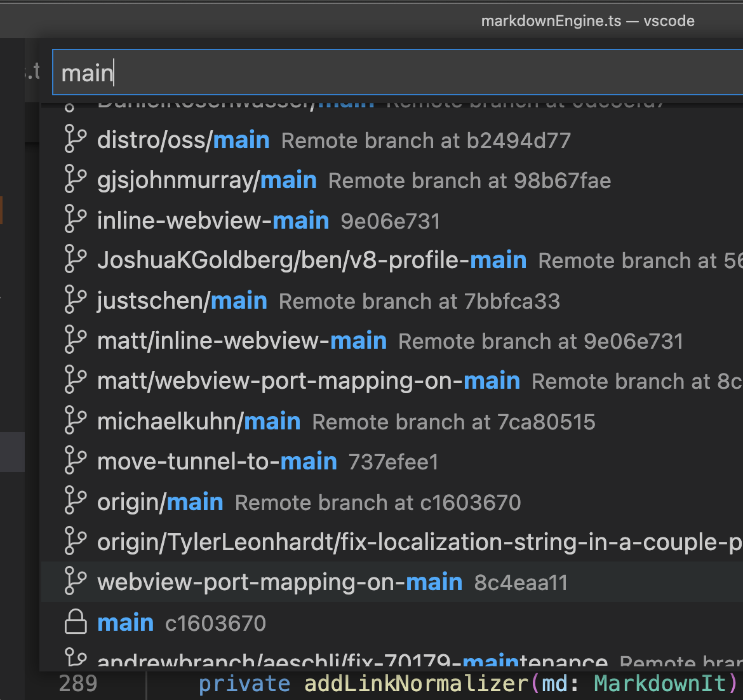Check out the inline-webview-main branch
Screen dimensions: 743x700
pos(392,221)
